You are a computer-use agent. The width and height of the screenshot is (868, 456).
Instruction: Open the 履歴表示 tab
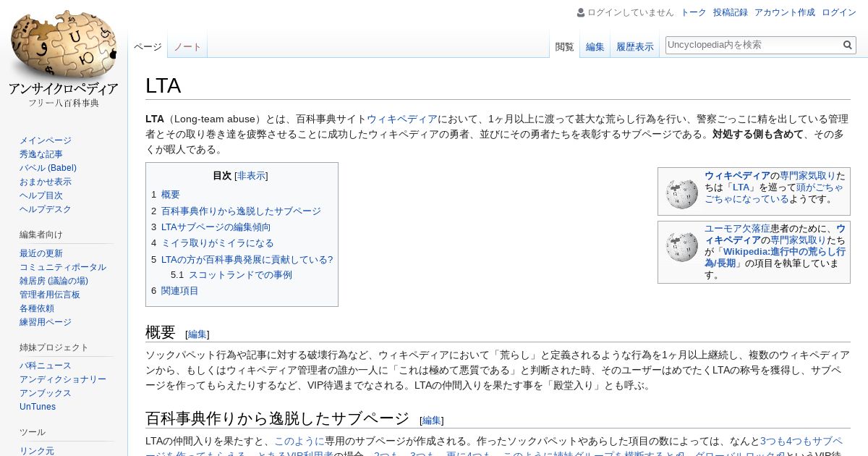coord(634,47)
